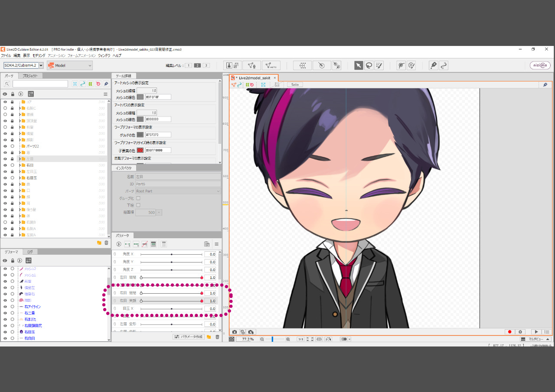Screen dimensions: 555x392
Task: Hide the 頭頂髪 part
Action: pos(5,121)
